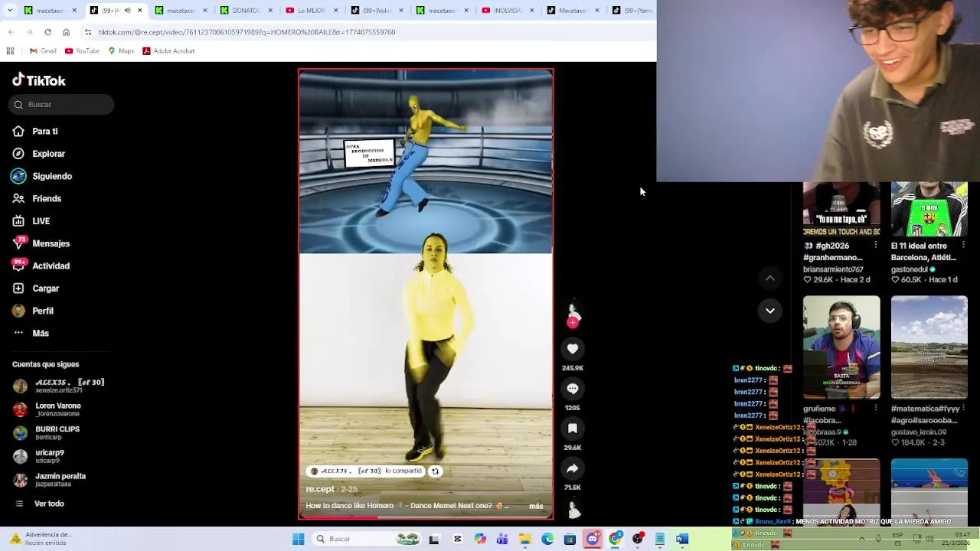The width and height of the screenshot is (980, 551).
Task: Go to previous video with up chevron
Action: coord(770,279)
